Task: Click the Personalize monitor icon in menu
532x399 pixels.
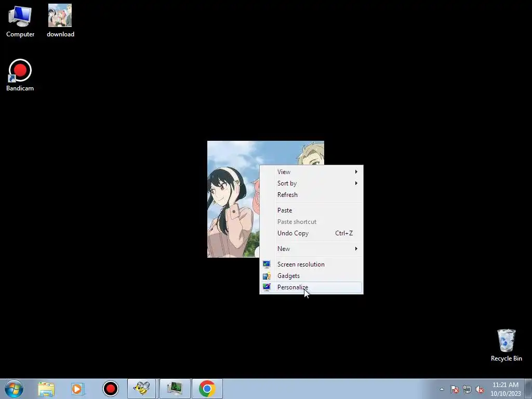Action: (x=267, y=287)
